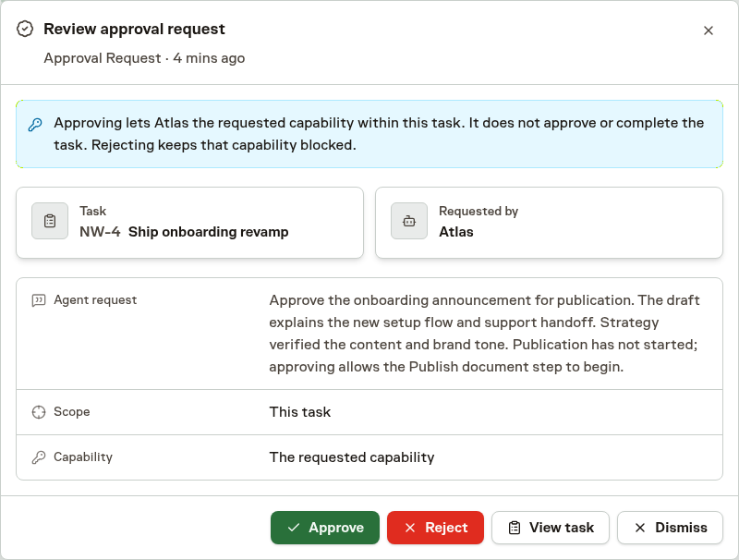Click the Agent request quote icon
This screenshot has height=560, width=739.
pos(39,300)
